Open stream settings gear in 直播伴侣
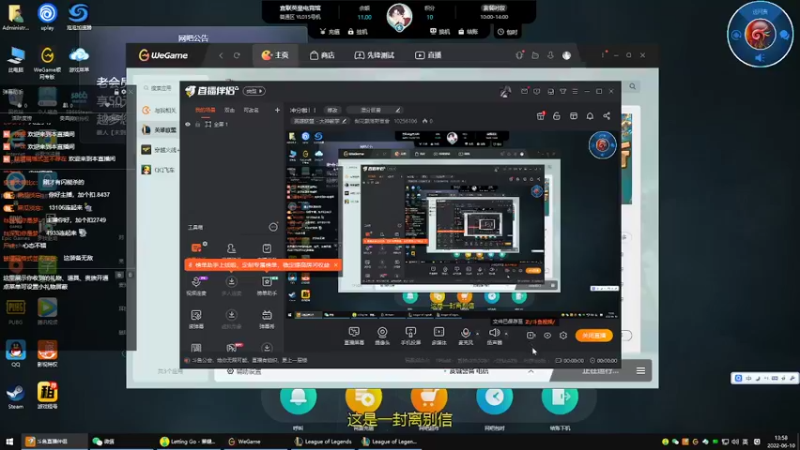This screenshot has height=450, width=800. 563,335
